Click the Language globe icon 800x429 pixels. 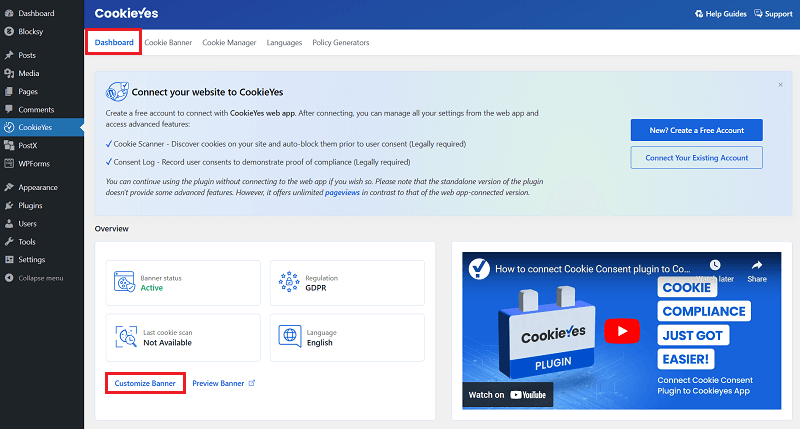point(290,336)
